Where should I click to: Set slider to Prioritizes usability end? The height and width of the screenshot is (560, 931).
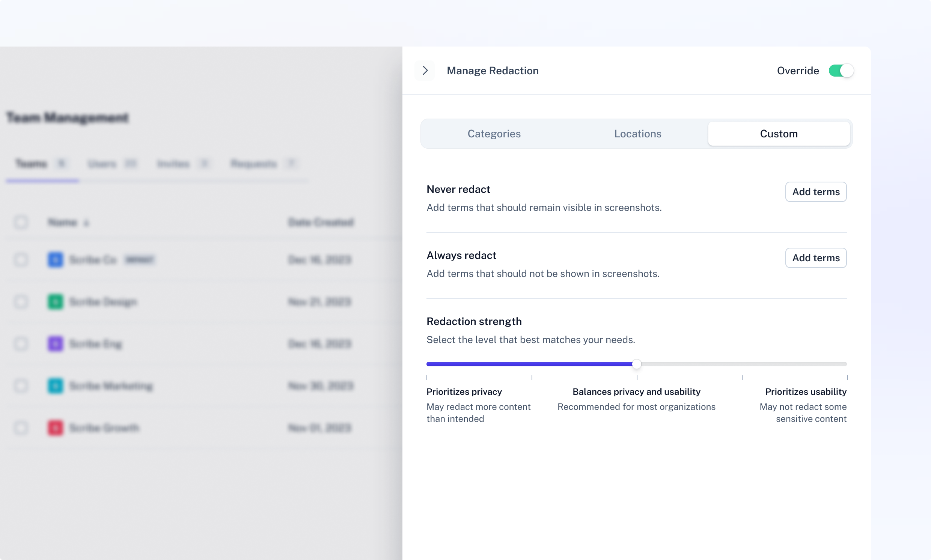pyautogui.click(x=846, y=364)
